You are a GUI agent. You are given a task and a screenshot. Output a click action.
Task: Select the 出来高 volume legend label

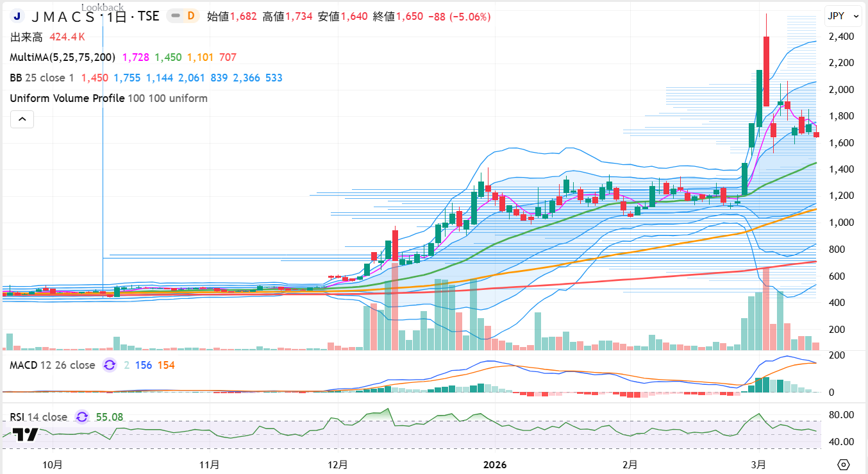pos(26,37)
